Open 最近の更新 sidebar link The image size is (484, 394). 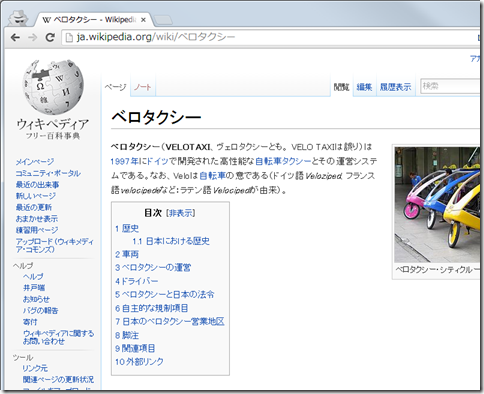point(34,207)
